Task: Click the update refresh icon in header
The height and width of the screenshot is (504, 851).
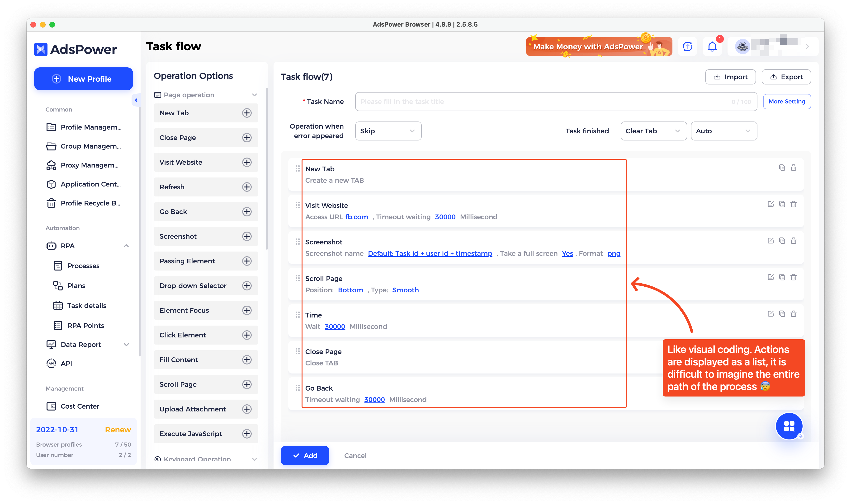Action: (x=688, y=47)
